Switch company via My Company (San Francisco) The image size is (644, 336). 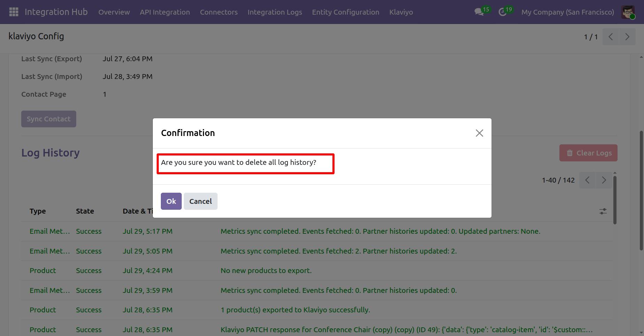pyautogui.click(x=567, y=12)
